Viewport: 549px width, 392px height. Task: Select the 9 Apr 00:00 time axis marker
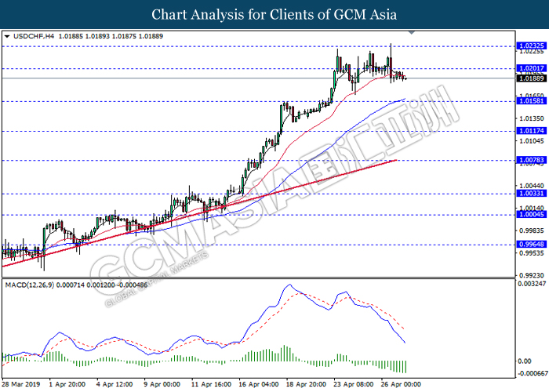tap(162, 384)
